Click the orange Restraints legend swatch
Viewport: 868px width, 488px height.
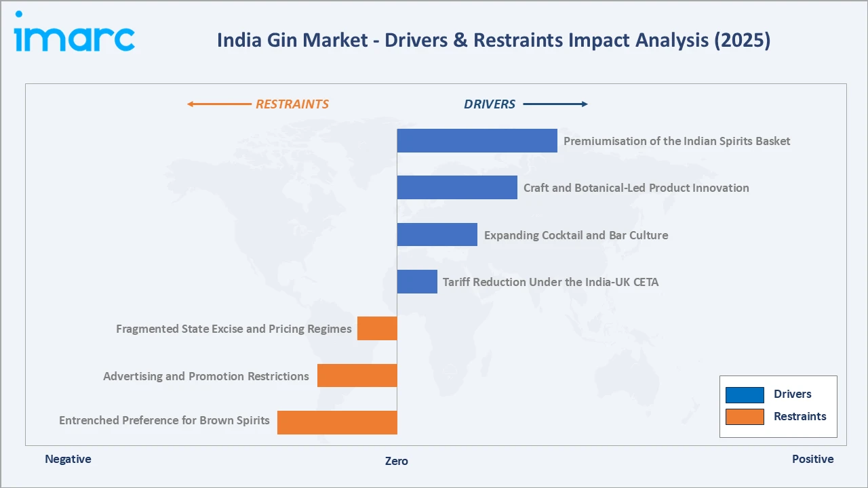(x=745, y=417)
